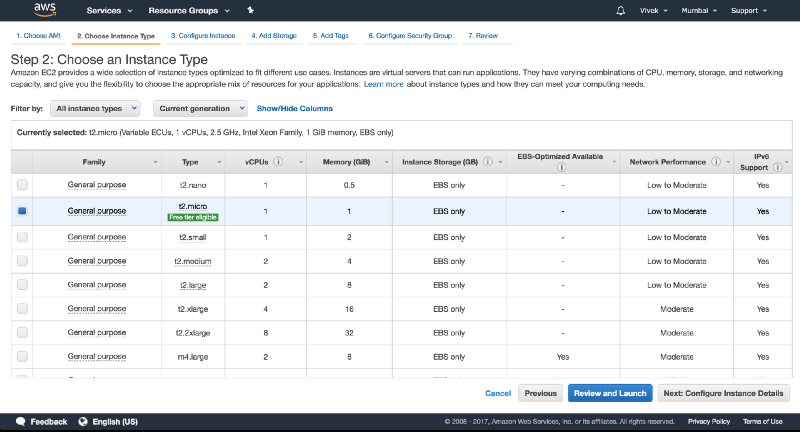
Task: Open the Type column sort arrow
Action: pos(219,162)
